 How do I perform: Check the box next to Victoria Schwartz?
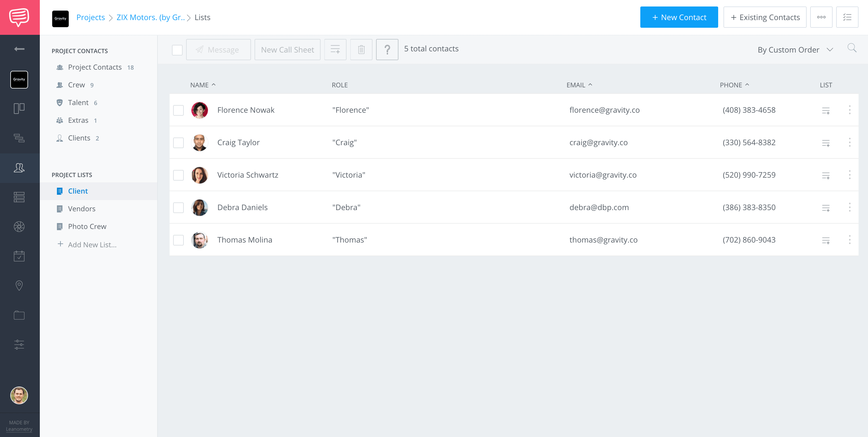pos(178,175)
